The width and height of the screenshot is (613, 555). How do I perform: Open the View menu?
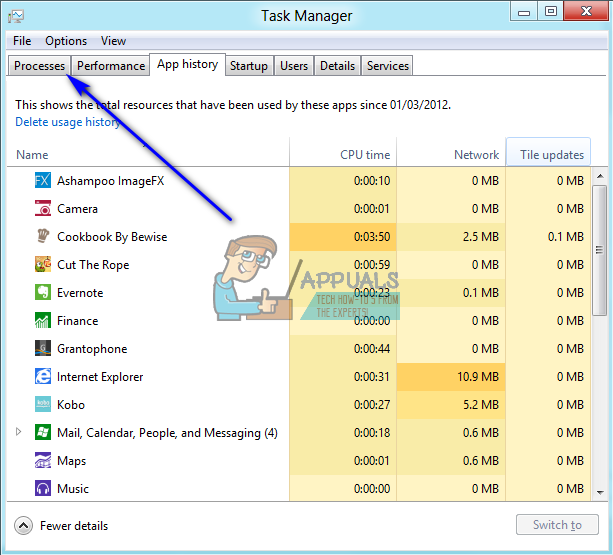(113, 41)
